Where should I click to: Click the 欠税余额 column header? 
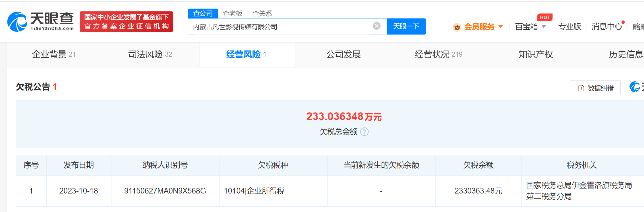click(x=479, y=165)
